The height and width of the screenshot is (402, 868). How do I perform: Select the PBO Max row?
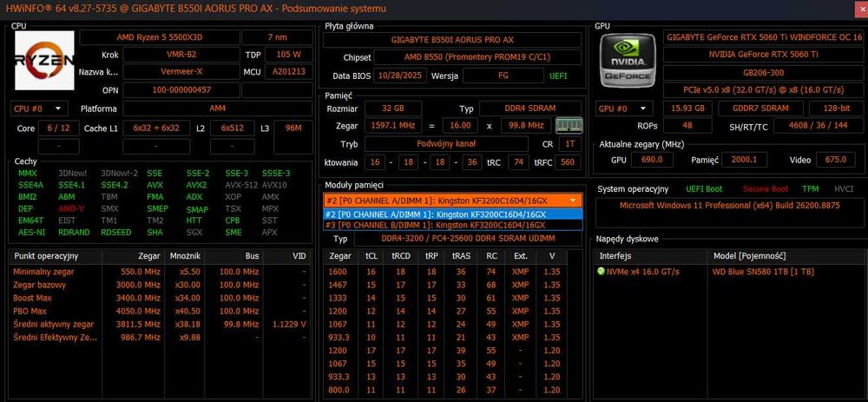[x=158, y=311]
